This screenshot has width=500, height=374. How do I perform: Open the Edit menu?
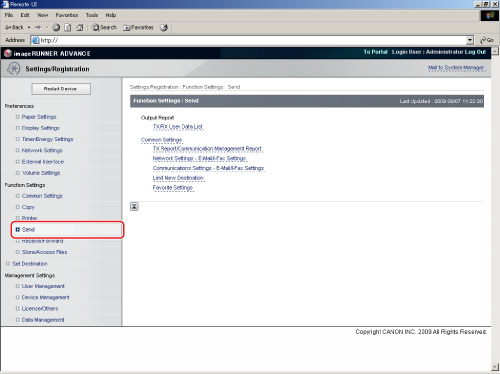(x=25, y=15)
